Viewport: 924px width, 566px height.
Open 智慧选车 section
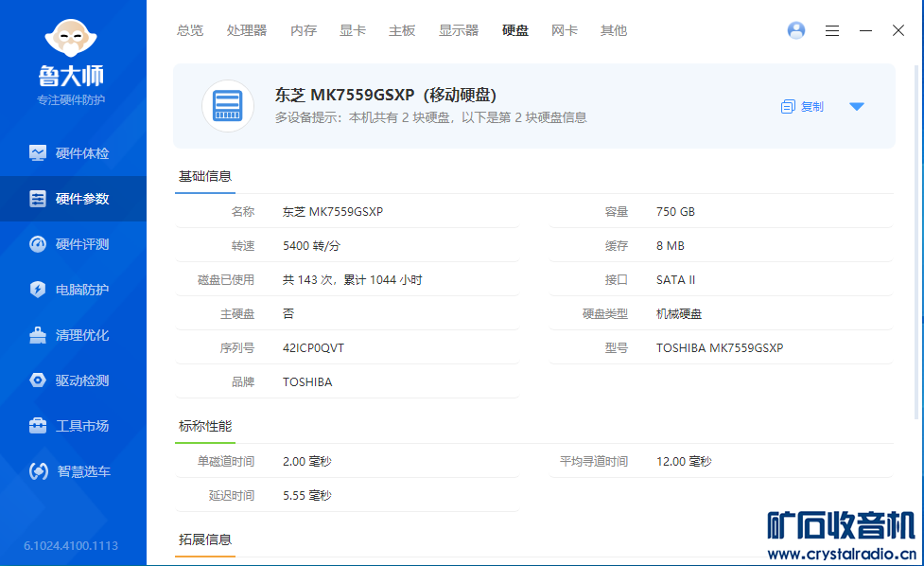73,471
